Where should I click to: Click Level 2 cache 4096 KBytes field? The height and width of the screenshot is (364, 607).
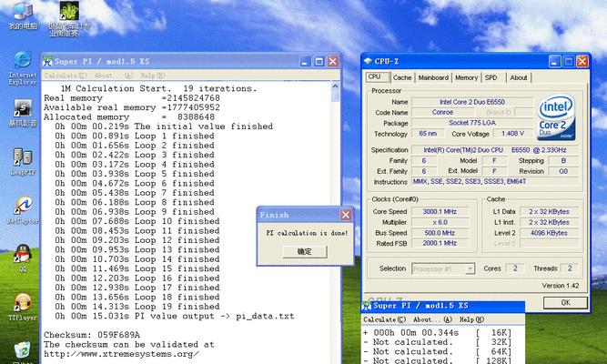[549, 233]
